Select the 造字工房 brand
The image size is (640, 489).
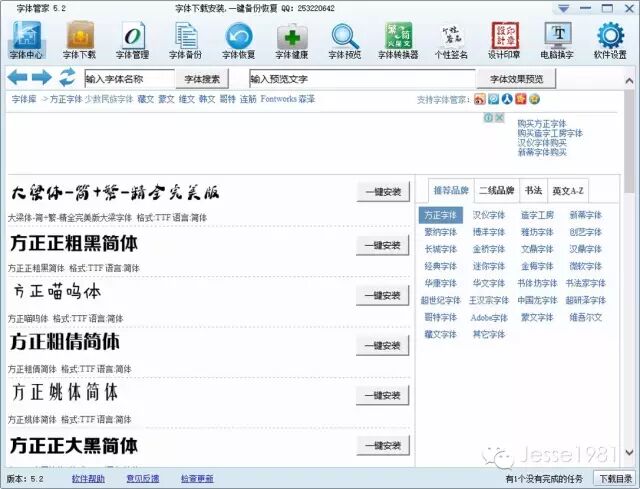coord(537,215)
